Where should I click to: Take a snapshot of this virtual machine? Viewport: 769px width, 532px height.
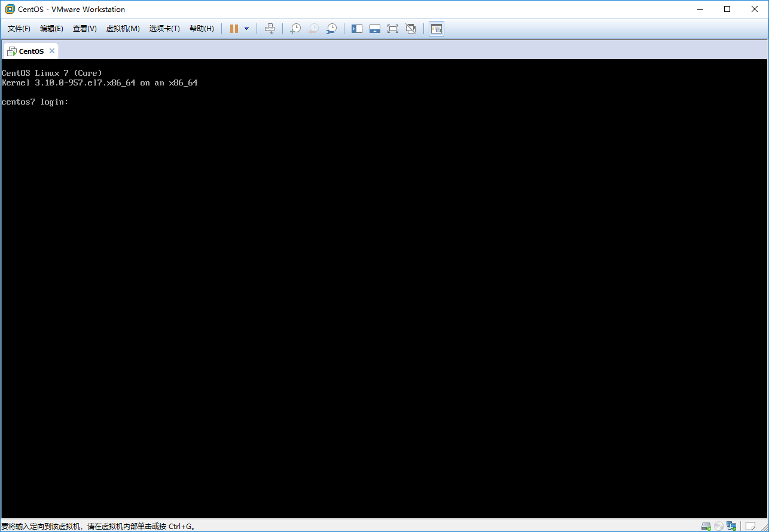click(x=295, y=29)
